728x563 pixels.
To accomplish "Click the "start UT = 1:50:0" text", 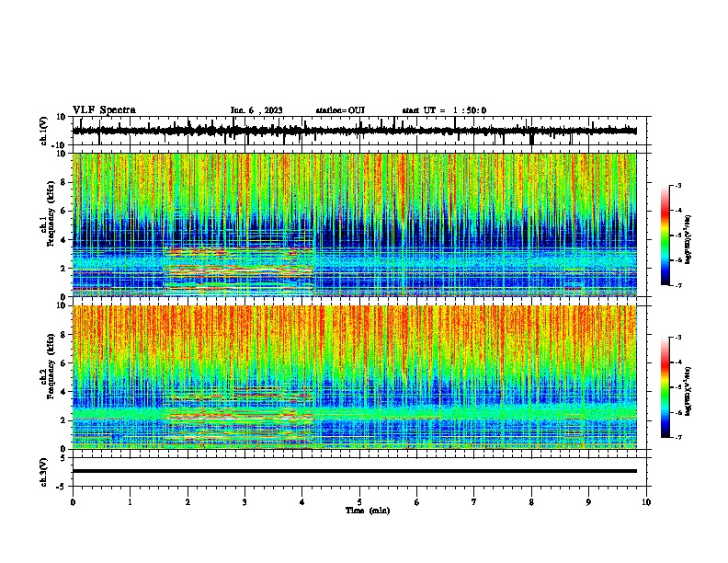I will [444, 110].
